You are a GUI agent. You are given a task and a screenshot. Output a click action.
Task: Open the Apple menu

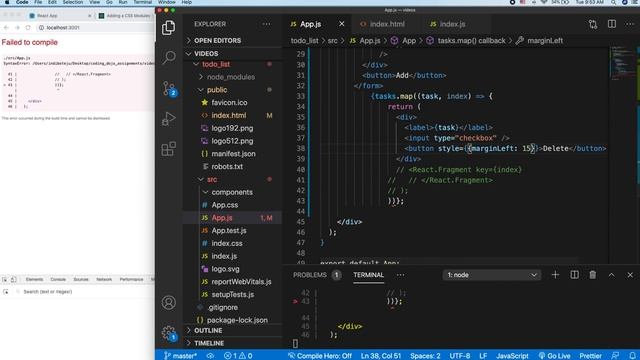click(7, 2)
